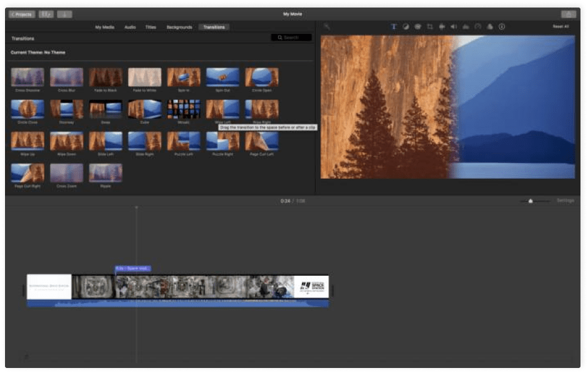Click the transitions Search field
The image size is (588, 373).
click(291, 38)
